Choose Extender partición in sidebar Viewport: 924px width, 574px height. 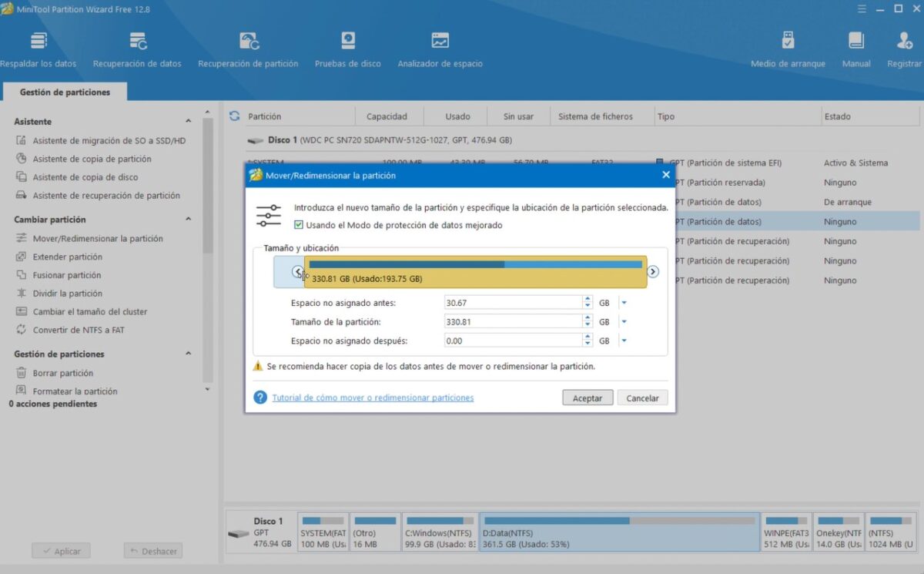[x=67, y=257]
